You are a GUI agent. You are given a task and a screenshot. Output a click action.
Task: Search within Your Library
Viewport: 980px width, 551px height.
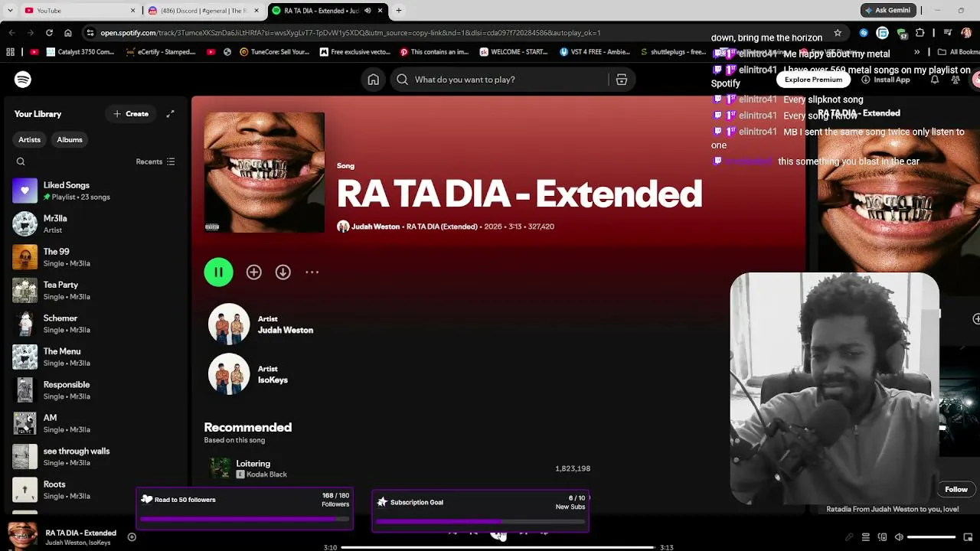click(x=21, y=161)
